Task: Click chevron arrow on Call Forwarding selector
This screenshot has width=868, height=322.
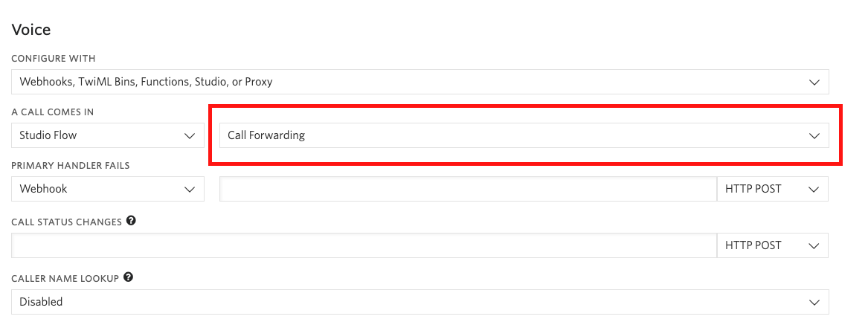Action: [x=814, y=135]
